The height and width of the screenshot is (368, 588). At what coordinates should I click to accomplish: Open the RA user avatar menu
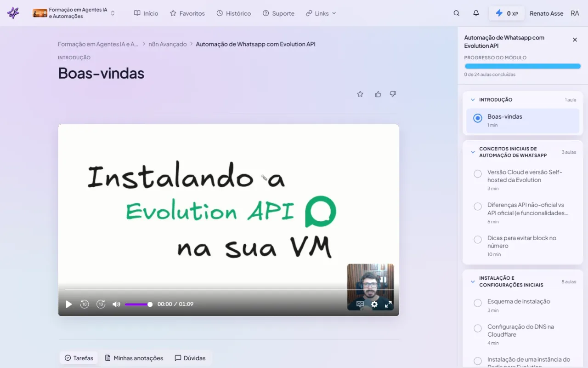(575, 13)
